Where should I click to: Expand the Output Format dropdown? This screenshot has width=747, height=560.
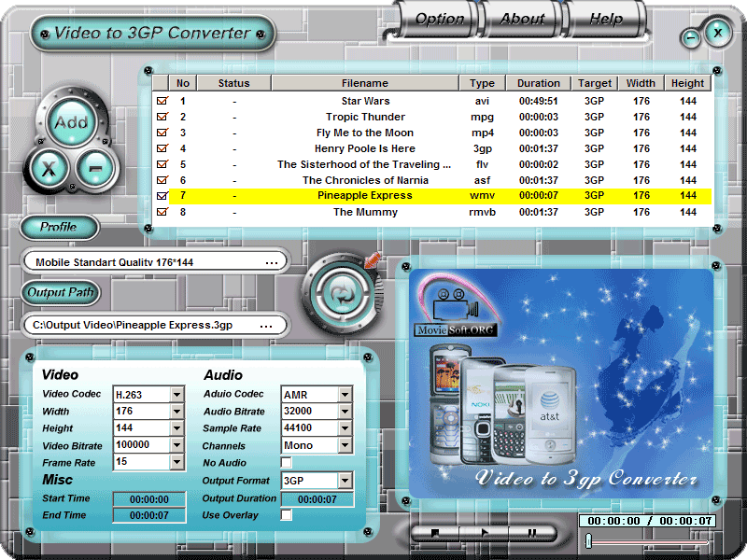point(345,481)
